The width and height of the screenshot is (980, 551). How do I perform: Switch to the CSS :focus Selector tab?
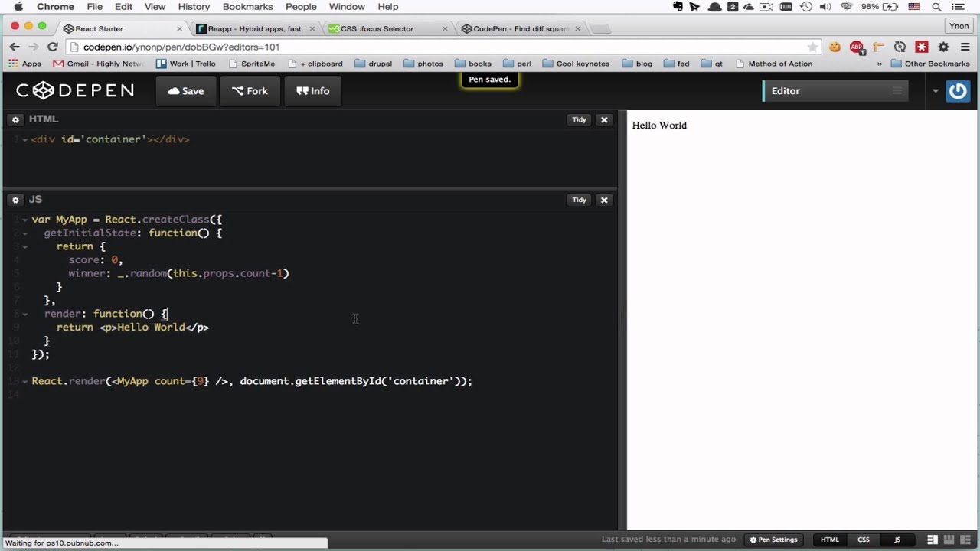tap(387, 29)
